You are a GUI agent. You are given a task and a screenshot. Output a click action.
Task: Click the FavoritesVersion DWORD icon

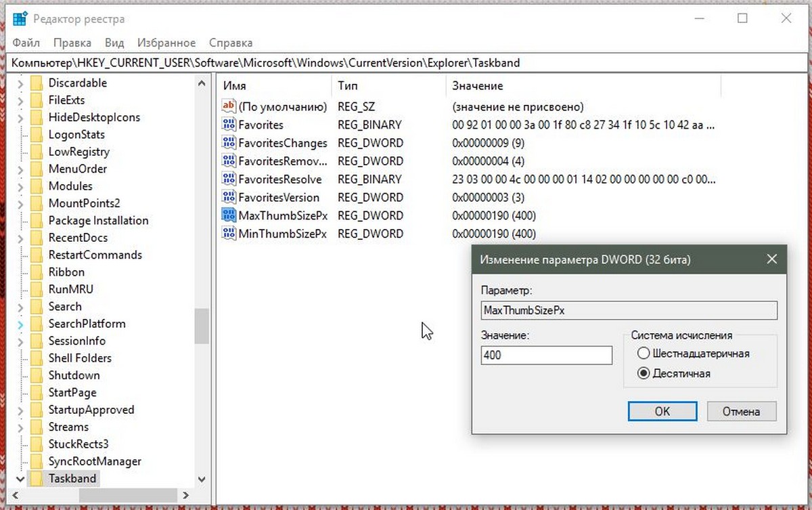click(228, 197)
